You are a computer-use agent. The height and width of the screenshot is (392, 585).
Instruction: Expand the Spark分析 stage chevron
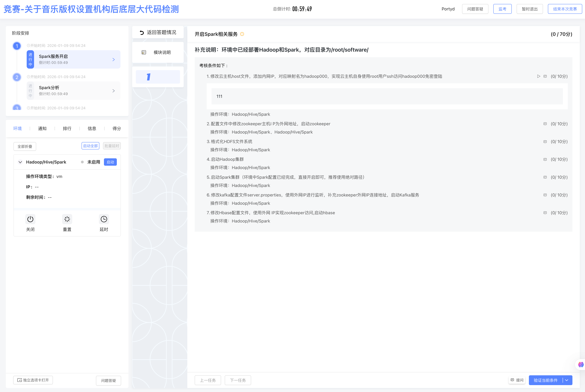click(x=114, y=91)
